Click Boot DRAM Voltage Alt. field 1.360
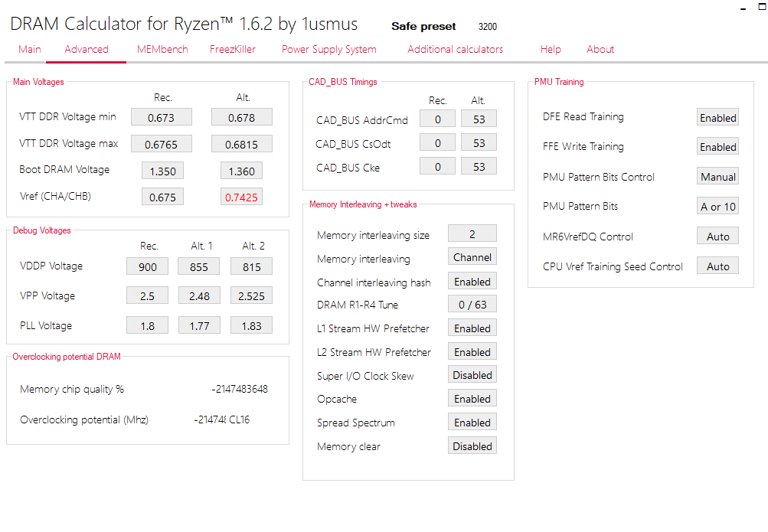This screenshot has width=768, height=532. [x=241, y=171]
